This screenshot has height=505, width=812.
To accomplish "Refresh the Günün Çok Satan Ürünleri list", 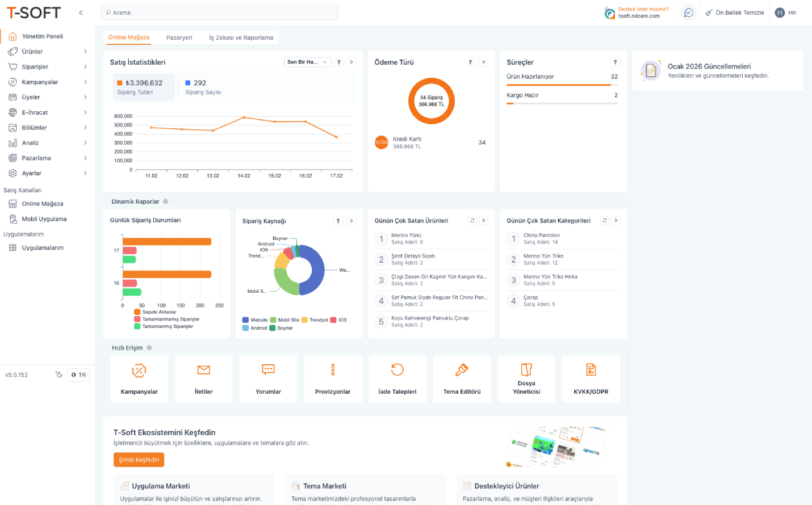I will coord(472,221).
